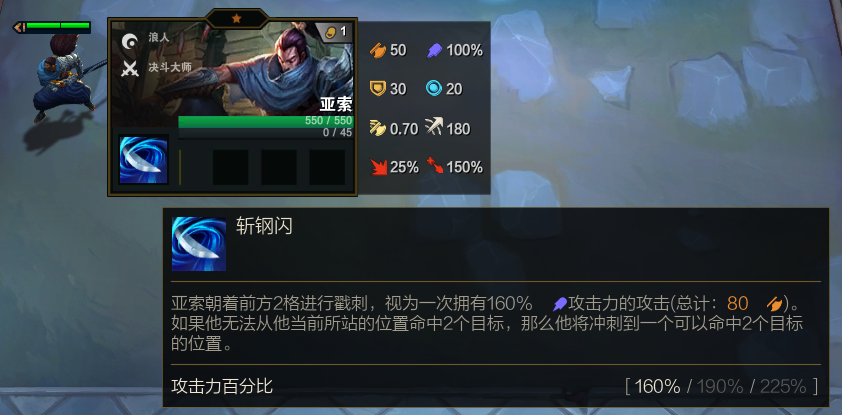Click the 斩钢闪 ability icon on champion card

pos(143,160)
